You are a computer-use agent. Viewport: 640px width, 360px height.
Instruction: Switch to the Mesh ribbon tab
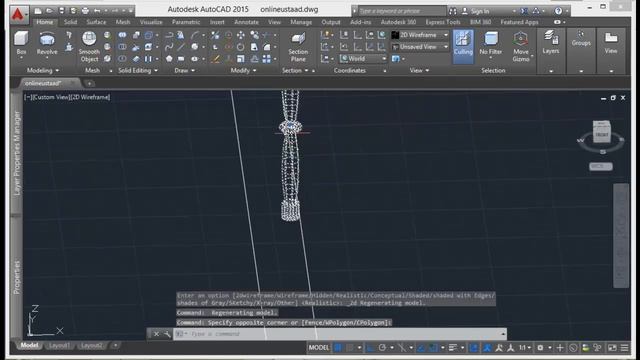(123, 22)
